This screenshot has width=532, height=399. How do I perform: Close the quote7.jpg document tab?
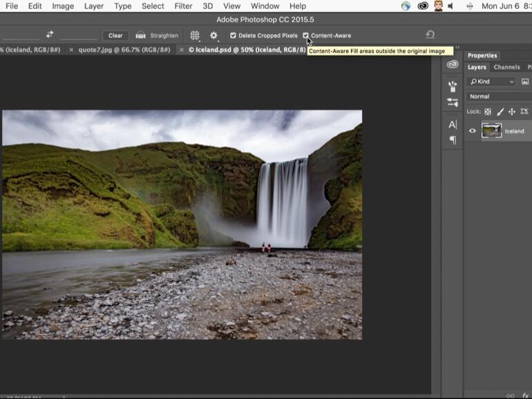(x=71, y=50)
